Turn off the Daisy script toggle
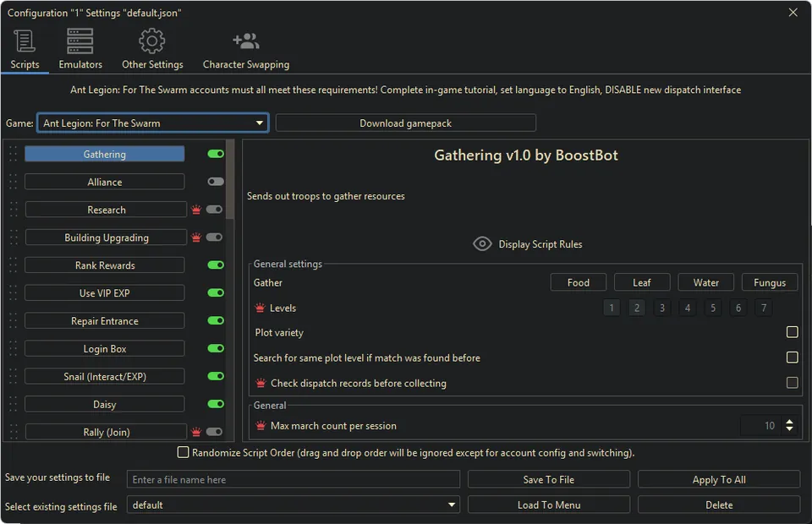The width and height of the screenshot is (812, 524). point(216,404)
